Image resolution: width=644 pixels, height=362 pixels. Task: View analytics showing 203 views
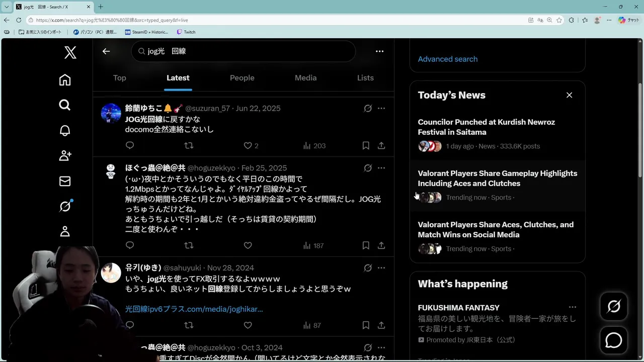click(314, 145)
